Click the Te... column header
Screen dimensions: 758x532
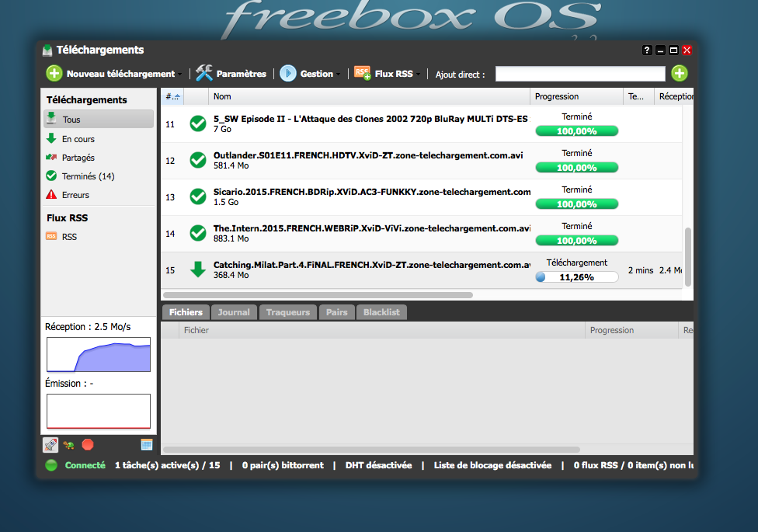coord(638,96)
